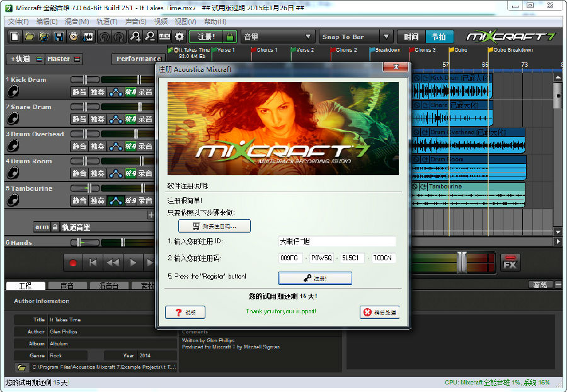
Task: Open the +轨道 add track menu
Action: 25,59
